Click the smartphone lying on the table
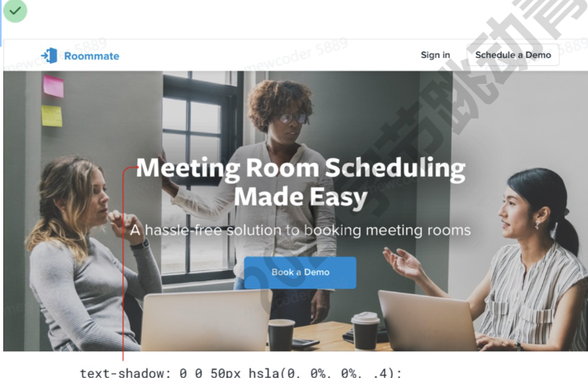The image size is (588, 378). [x=305, y=343]
